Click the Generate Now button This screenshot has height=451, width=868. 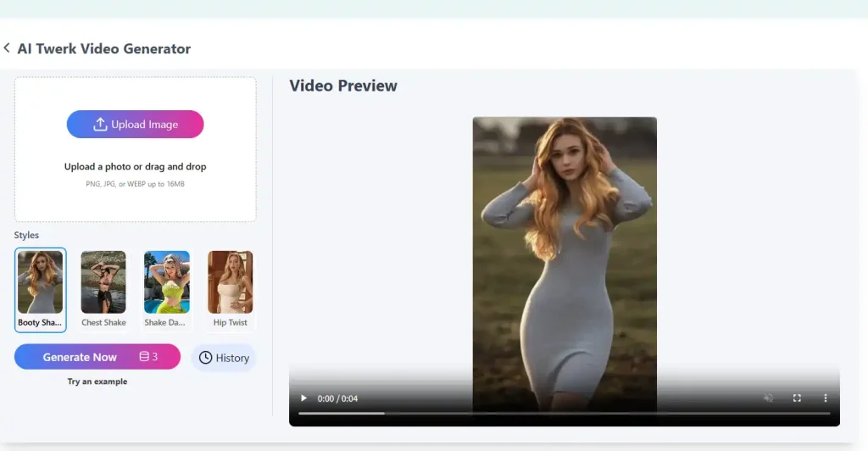point(97,357)
